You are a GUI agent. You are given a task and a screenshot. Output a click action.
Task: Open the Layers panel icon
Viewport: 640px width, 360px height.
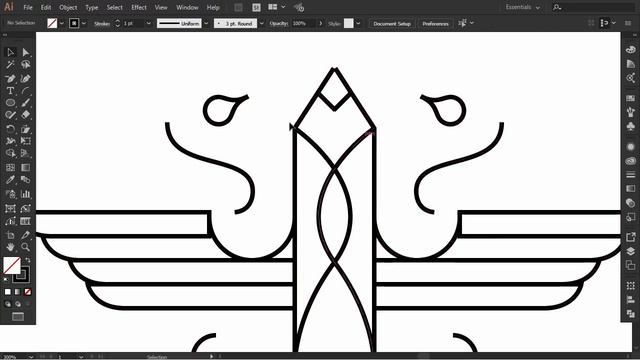click(x=631, y=251)
